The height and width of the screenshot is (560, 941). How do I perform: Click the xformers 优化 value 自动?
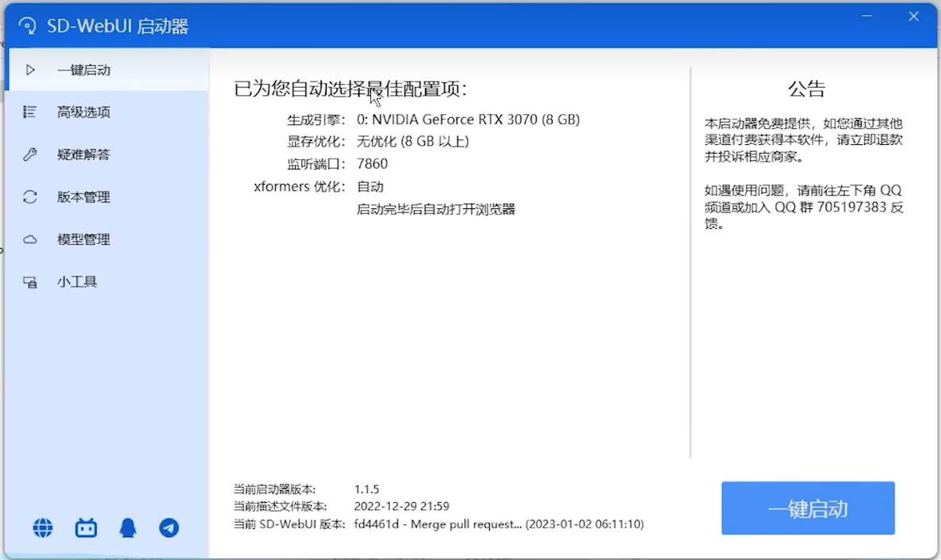[370, 187]
